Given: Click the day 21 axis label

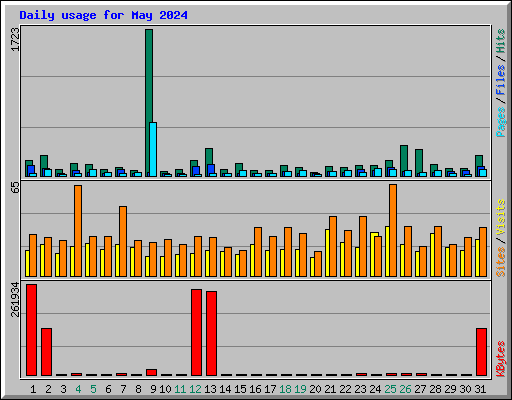Looking at the screenshot, I should click(x=330, y=389).
